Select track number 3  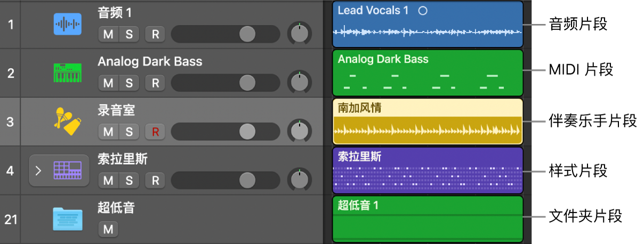(x=11, y=121)
